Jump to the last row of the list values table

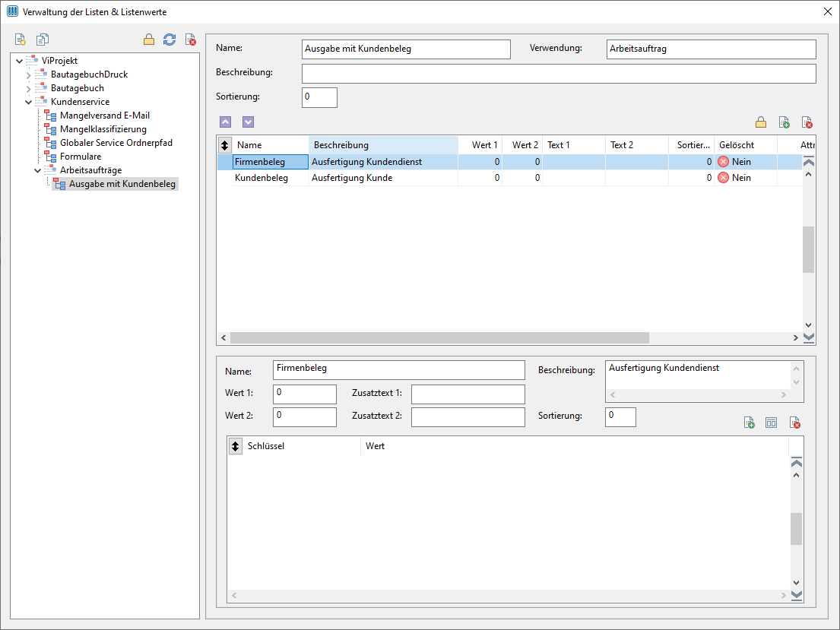[x=809, y=337]
